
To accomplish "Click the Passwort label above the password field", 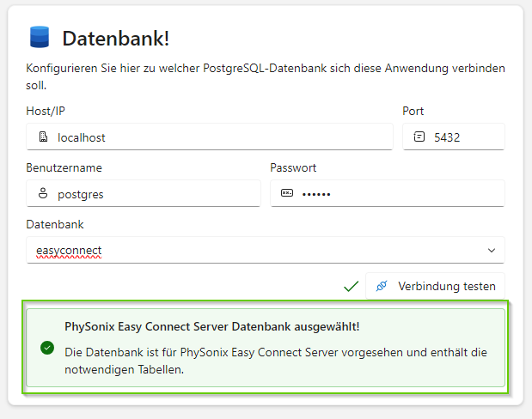I will 293,167.
